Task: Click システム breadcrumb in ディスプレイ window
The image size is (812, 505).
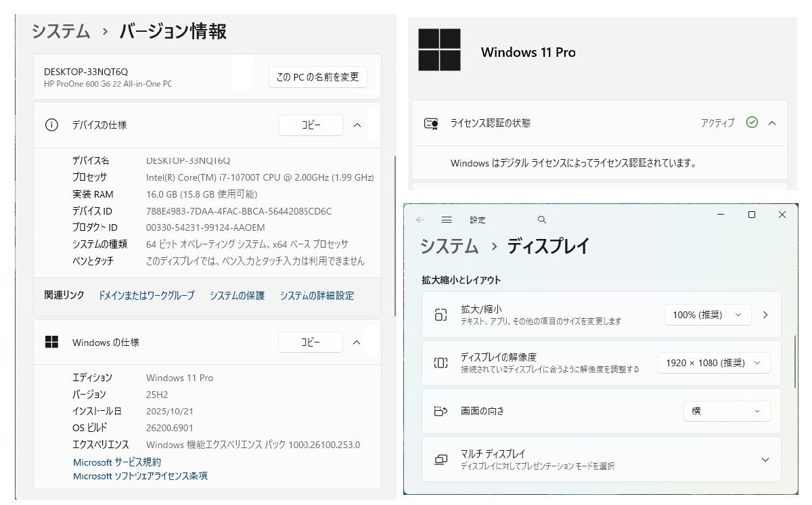Action: (449, 246)
